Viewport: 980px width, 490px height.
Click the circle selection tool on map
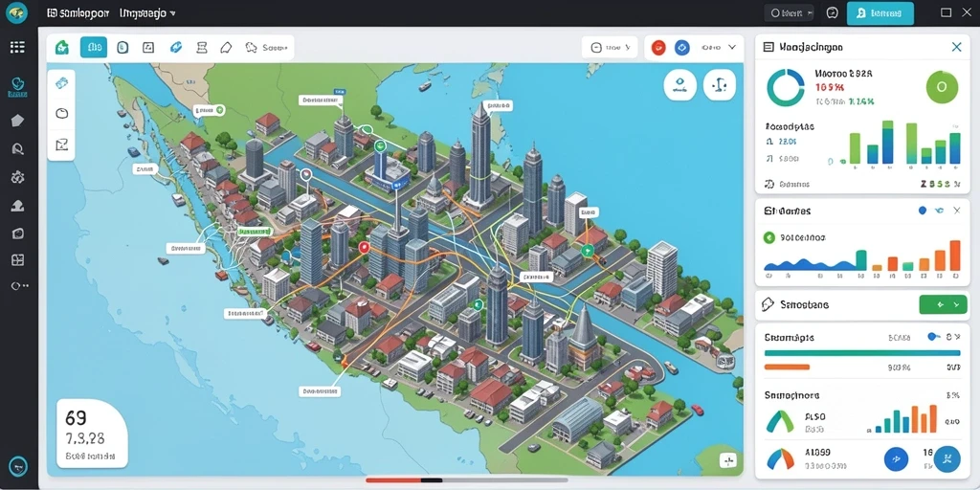pyautogui.click(x=61, y=113)
